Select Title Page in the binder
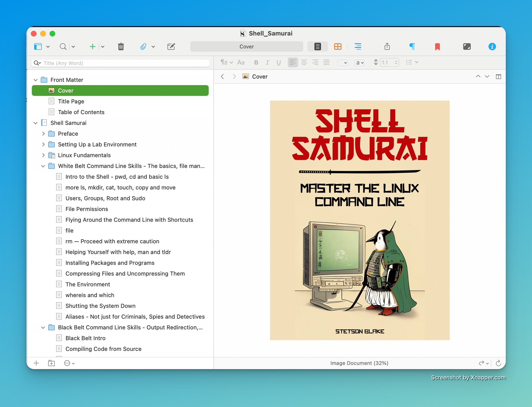The width and height of the screenshot is (532, 407). click(x=71, y=101)
